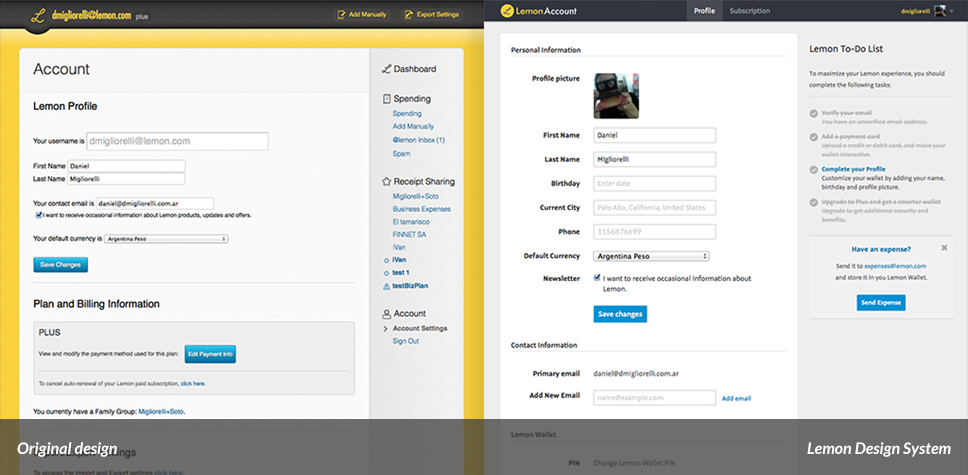This screenshot has width=968, height=475.
Task: Click the click here link to cancel auto-renewal
Action: click(192, 384)
